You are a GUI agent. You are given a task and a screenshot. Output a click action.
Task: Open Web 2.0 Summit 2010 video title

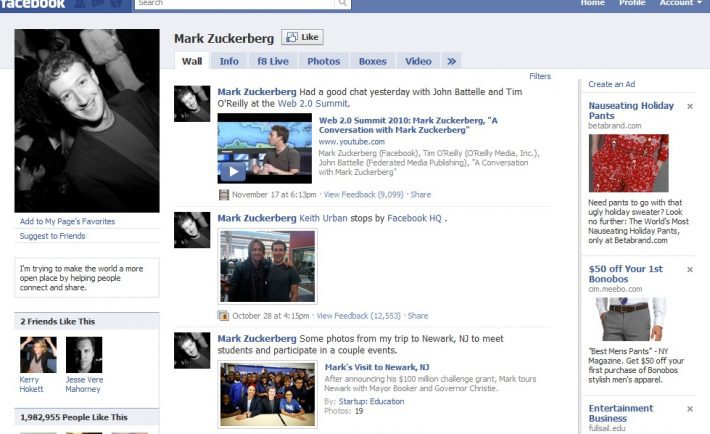coord(408,125)
